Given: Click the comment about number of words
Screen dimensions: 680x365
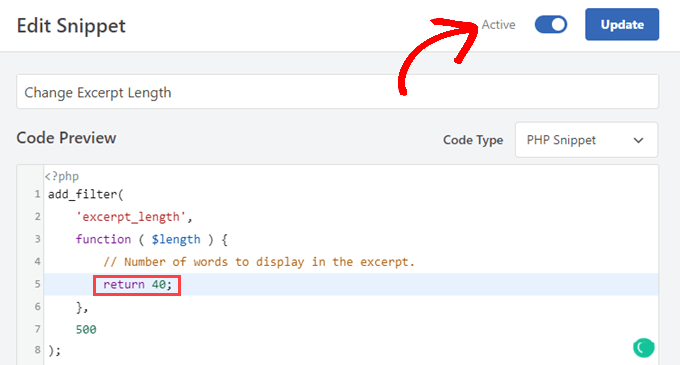Looking at the screenshot, I should pos(259,262).
